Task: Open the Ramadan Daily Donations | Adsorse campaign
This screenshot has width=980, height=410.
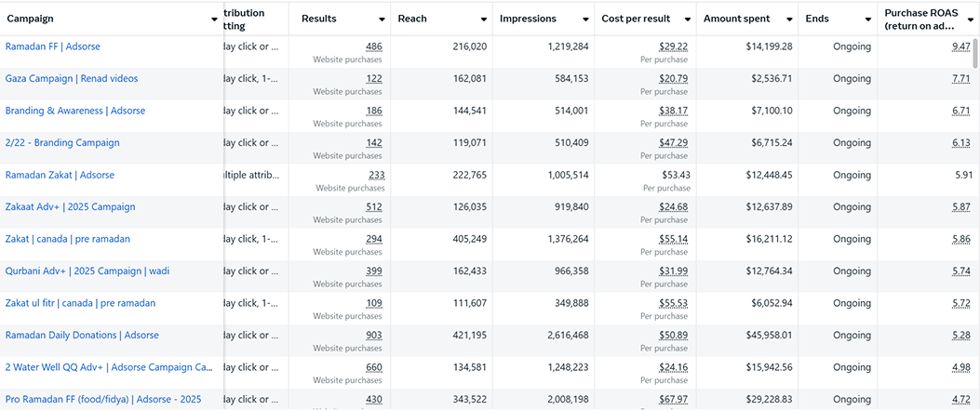Action: tap(82, 336)
